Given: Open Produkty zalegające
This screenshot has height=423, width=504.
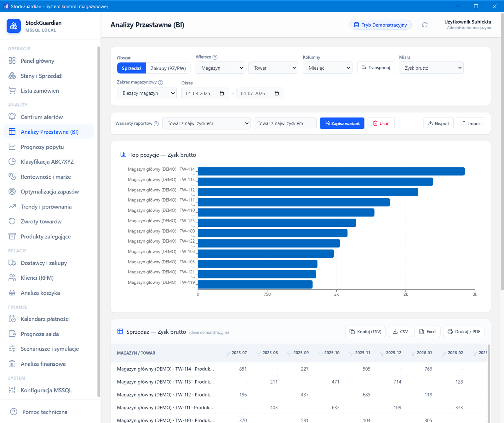Looking at the screenshot, I should tap(49, 237).
